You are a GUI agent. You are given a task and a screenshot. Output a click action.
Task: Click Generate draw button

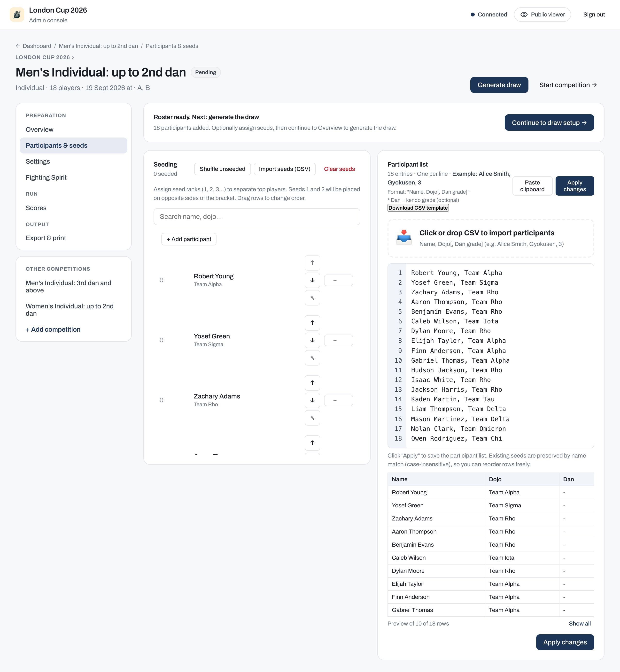(x=499, y=85)
